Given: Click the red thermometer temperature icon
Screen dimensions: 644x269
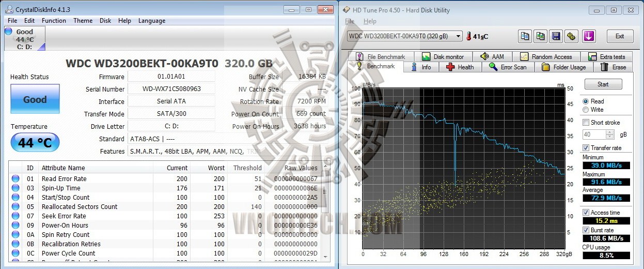Looking at the screenshot, I should (469, 36).
